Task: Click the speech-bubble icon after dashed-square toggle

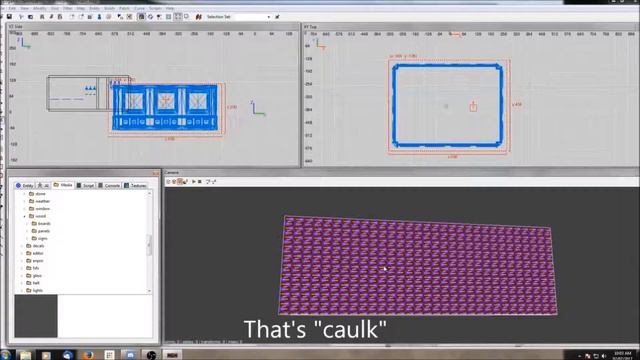Action: (187, 17)
